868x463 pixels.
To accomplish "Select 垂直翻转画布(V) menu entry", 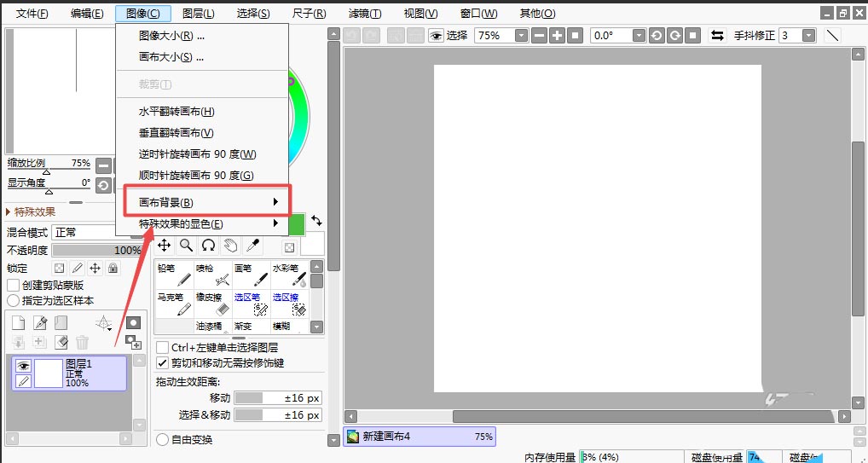I will click(202, 133).
